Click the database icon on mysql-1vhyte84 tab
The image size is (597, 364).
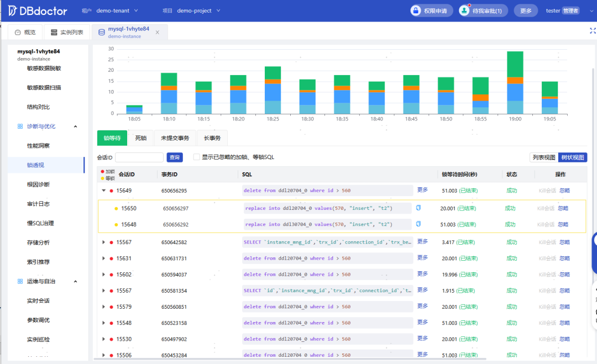point(101,33)
